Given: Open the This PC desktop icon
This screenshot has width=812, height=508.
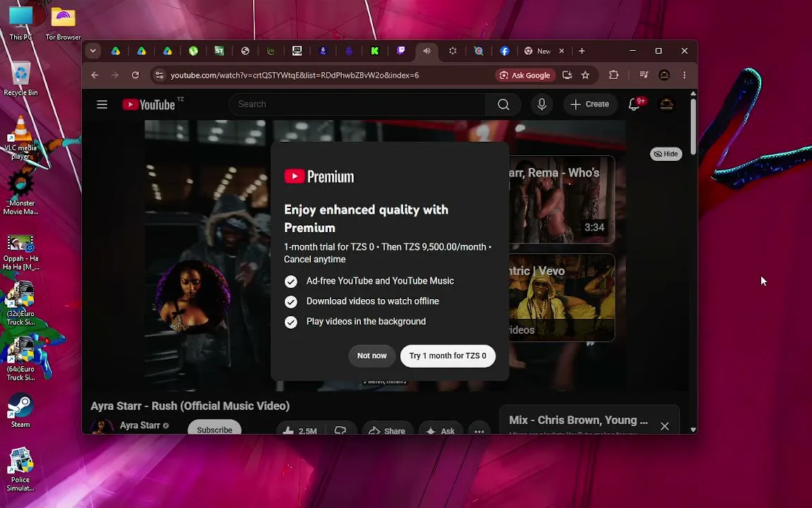Looking at the screenshot, I should (x=20, y=23).
